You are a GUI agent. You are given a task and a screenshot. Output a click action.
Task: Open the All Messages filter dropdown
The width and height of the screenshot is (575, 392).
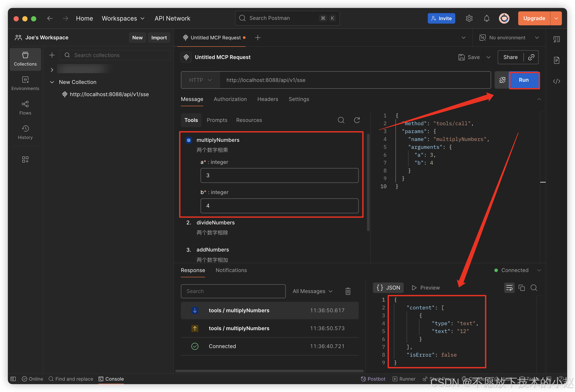click(x=312, y=291)
